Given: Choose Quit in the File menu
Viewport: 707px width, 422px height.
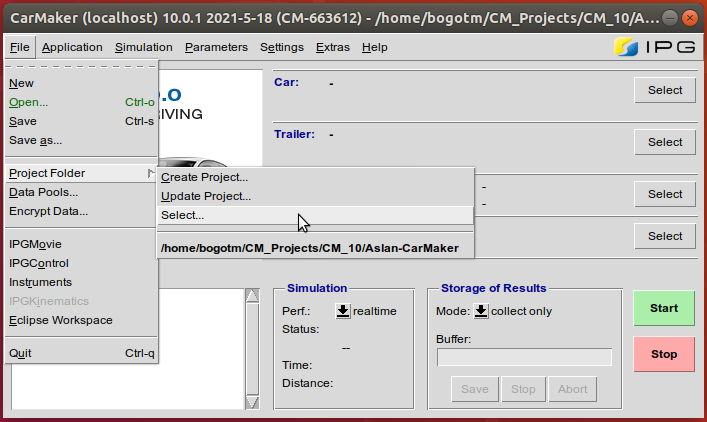Looking at the screenshot, I should [82, 353].
